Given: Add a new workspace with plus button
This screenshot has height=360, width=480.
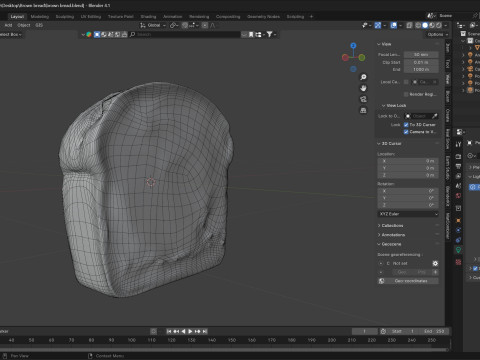Looking at the screenshot, I should (311, 16).
